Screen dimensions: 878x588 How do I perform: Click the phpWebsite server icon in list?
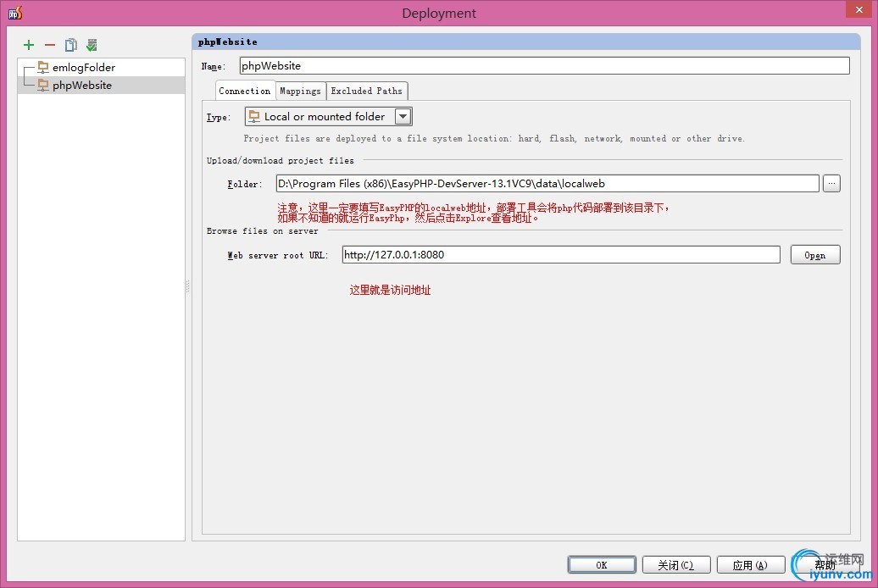pyautogui.click(x=43, y=85)
